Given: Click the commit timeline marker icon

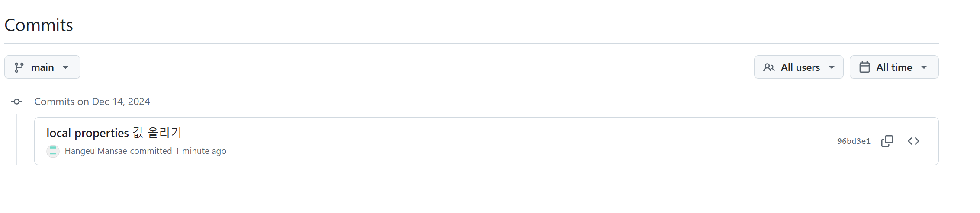Looking at the screenshot, I should point(17,102).
